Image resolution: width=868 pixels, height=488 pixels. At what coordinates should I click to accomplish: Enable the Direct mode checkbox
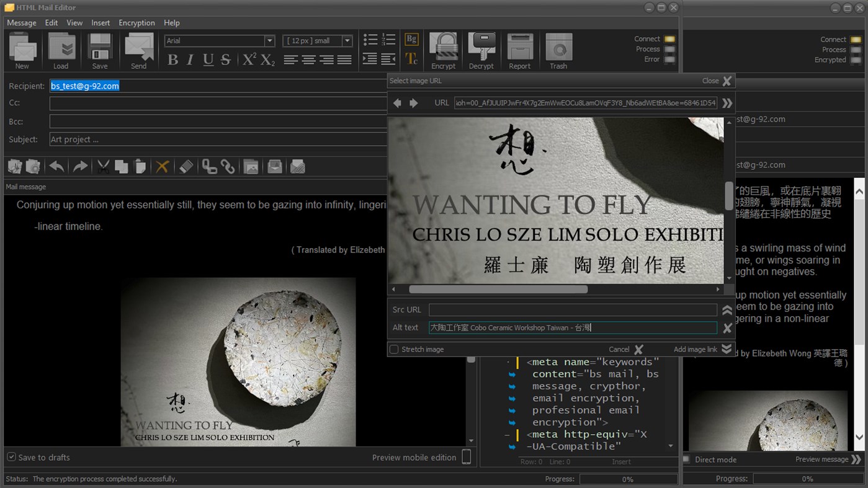(x=686, y=459)
